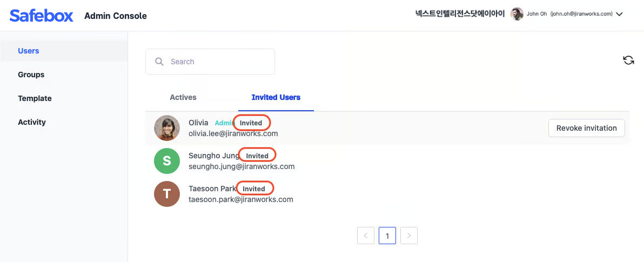Select the Invited Users tab

[276, 97]
